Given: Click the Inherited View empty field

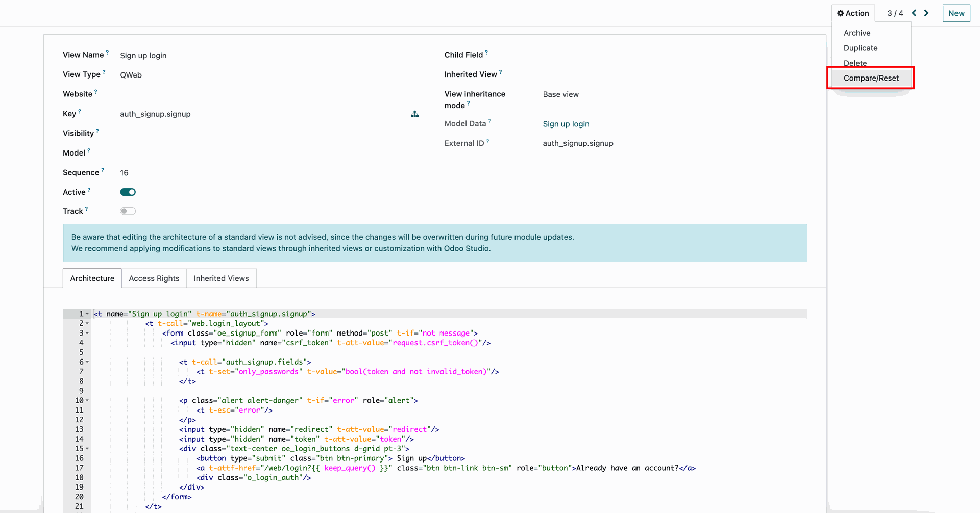Looking at the screenshot, I should pyautogui.click(x=674, y=74).
